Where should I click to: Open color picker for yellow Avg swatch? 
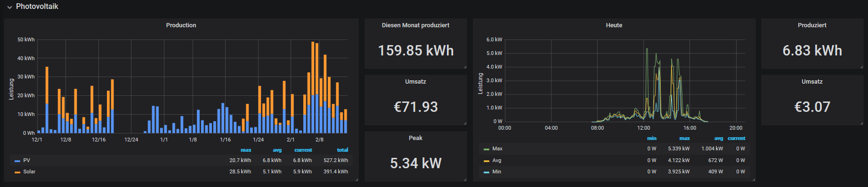[x=487, y=161]
